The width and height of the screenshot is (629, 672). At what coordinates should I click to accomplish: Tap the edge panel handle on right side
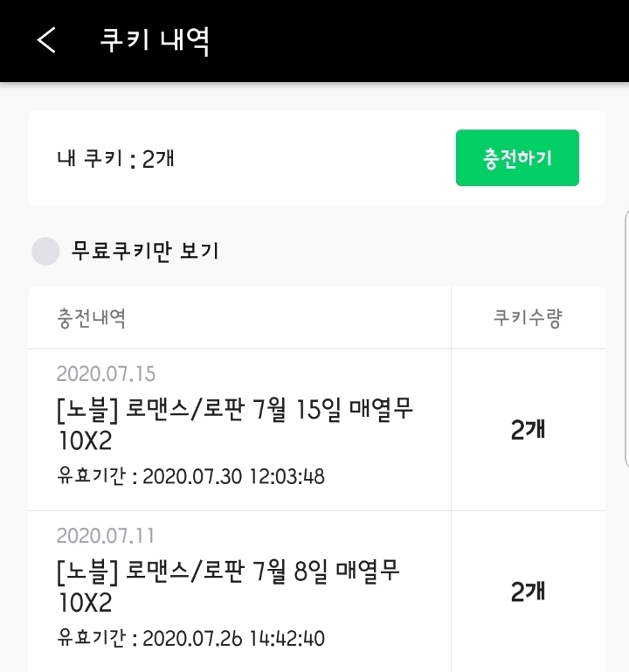point(625,336)
